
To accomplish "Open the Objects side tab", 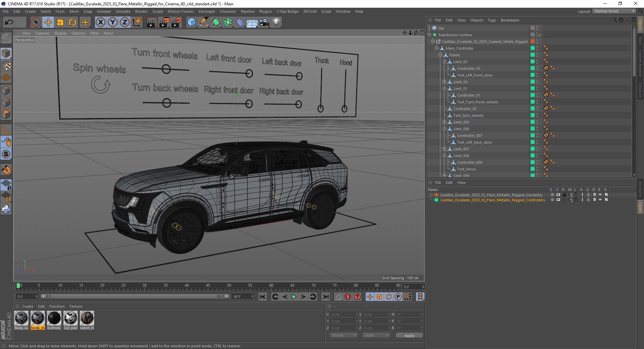I will coord(640,25).
